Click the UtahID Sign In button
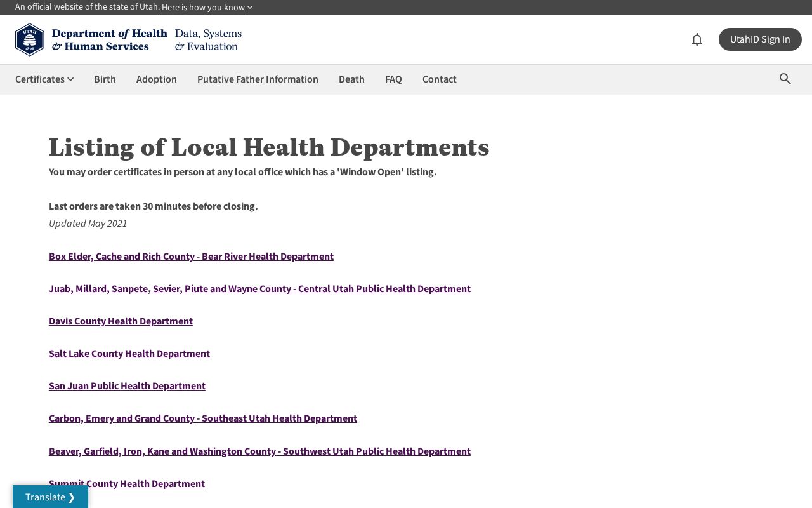Image resolution: width=812 pixels, height=508 pixels. tap(760, 39)
